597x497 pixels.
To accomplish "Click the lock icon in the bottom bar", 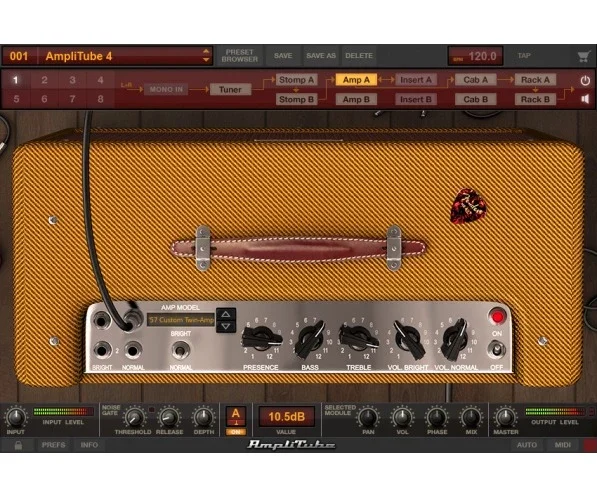I will [18, 445].
